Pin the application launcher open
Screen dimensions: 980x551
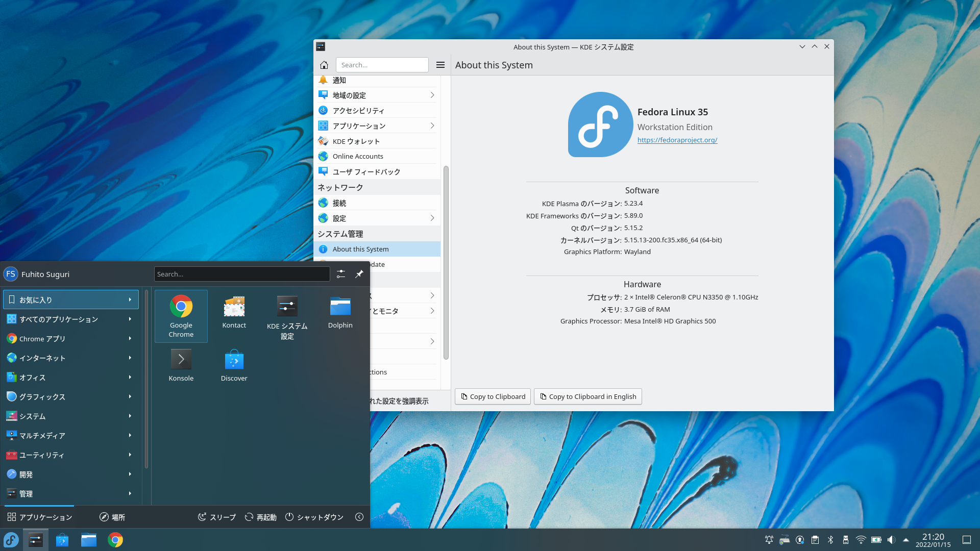point(359,274)
